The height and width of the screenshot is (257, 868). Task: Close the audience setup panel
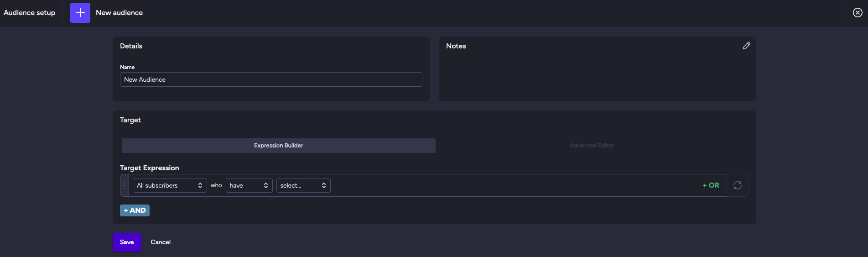(x=858, y=13)
